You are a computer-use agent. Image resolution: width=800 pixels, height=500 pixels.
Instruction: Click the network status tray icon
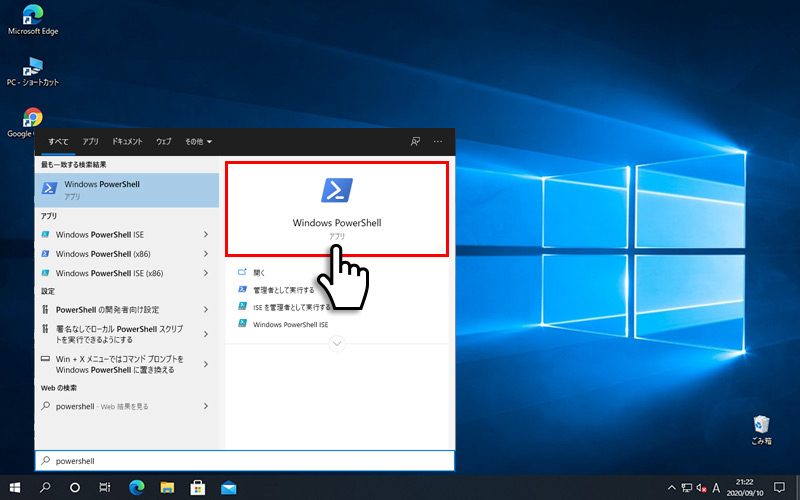687,488
